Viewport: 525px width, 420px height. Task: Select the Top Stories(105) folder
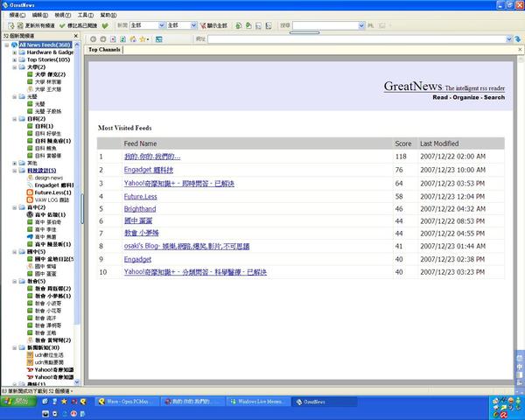tap(48, 59)
